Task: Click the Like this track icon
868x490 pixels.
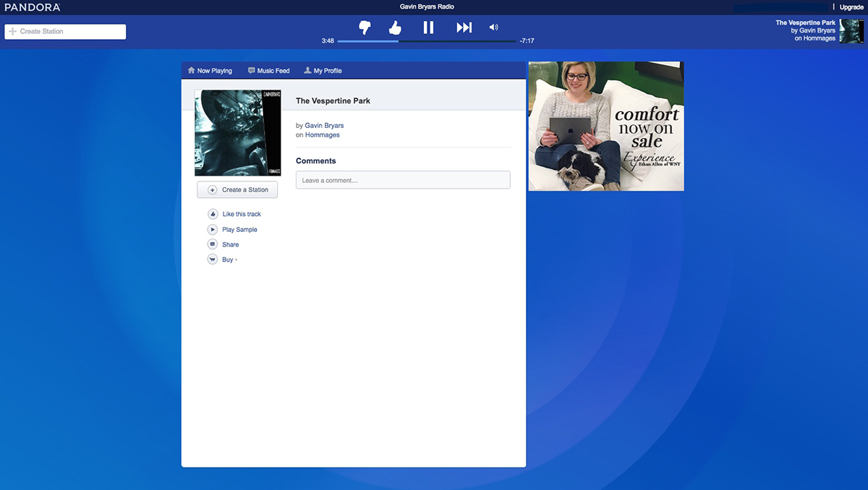Action: tap(213, 214)
